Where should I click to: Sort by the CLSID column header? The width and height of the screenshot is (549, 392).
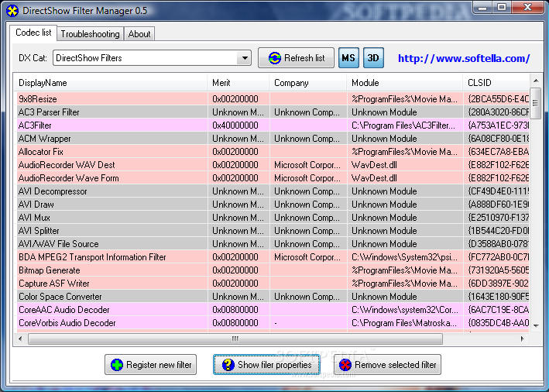pos(496,83)
